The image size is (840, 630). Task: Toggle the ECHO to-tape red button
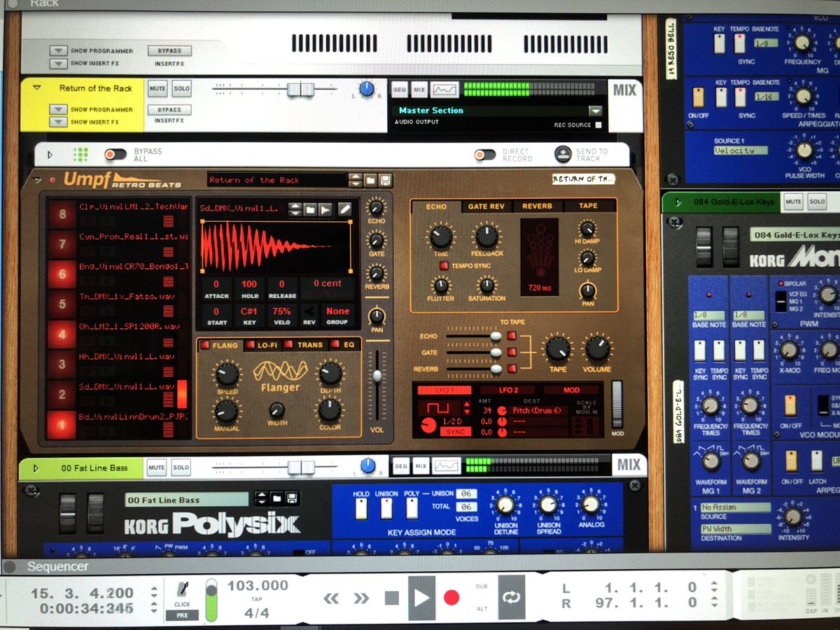512,337
